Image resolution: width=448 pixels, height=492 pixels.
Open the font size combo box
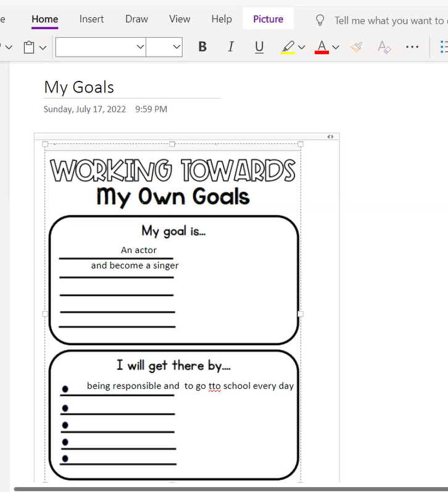coord(164,47)
